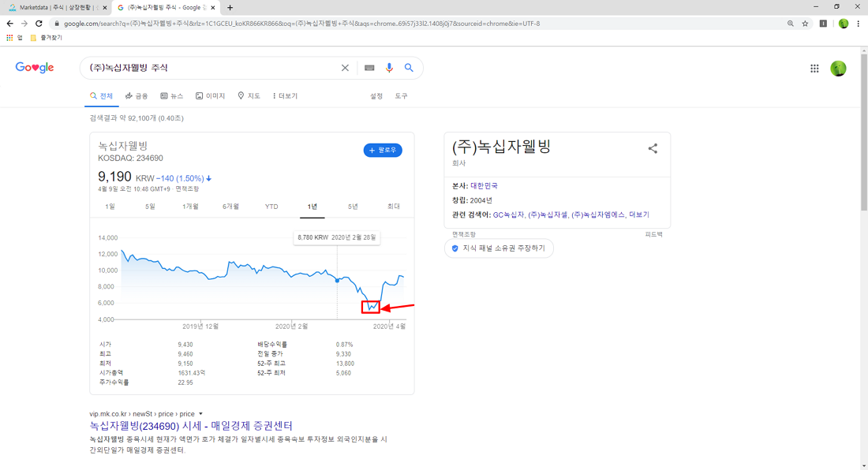Click the 52-주 최고 value 13,800
868x470 pixels.
point(345,364)
